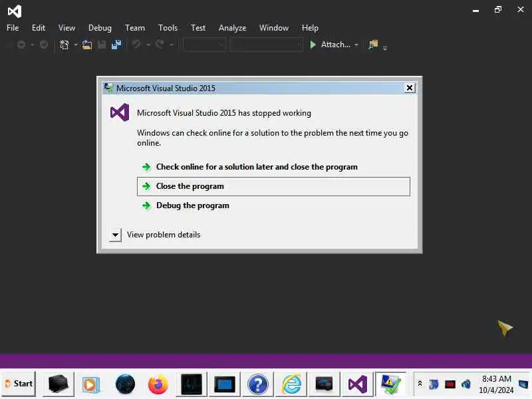Open the Solution Configurations combo box

click(x=205, y=45)
